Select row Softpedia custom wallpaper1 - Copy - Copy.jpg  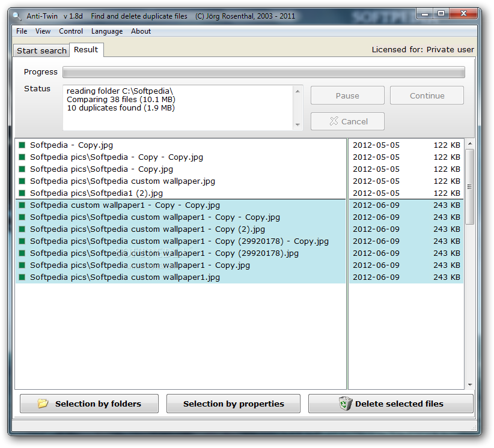pos(180,205)
